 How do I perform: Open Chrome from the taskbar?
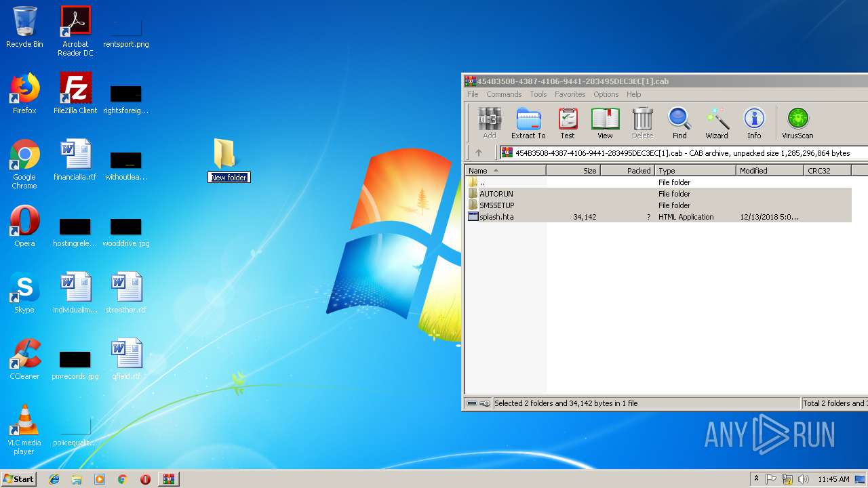coord(122,479)
